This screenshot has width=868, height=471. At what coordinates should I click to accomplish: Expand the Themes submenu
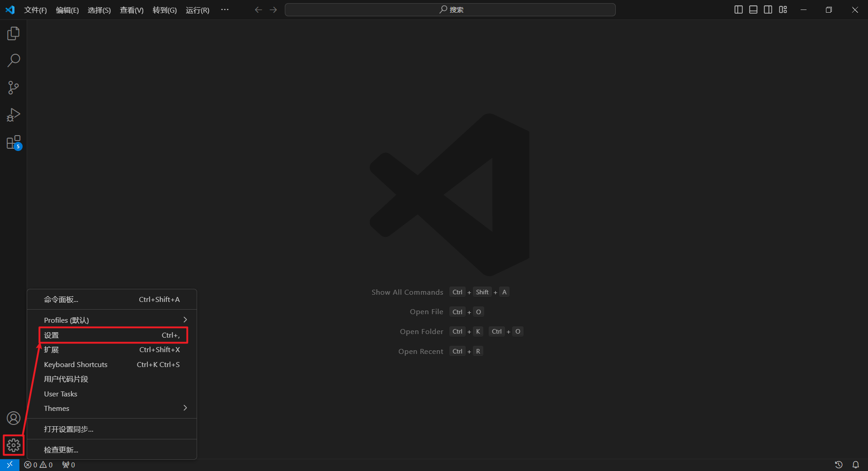112,408
